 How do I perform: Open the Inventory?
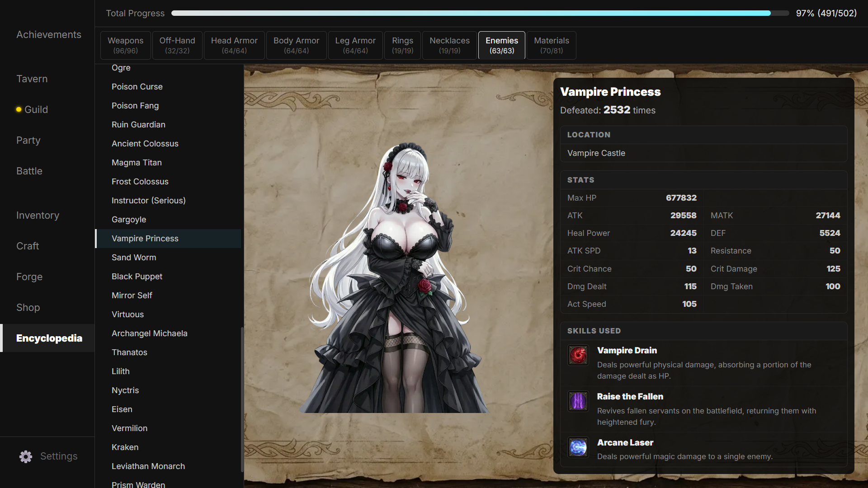coord(38,216)
